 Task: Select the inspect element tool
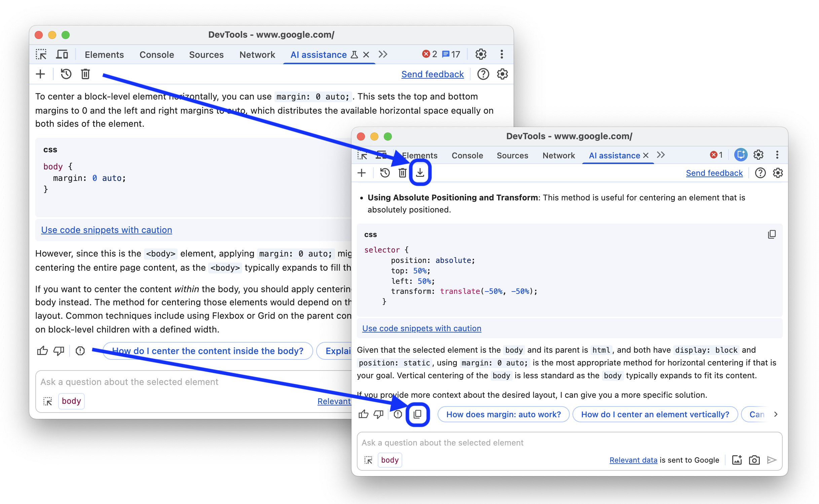pyautogui.click(x=362, y=155)
